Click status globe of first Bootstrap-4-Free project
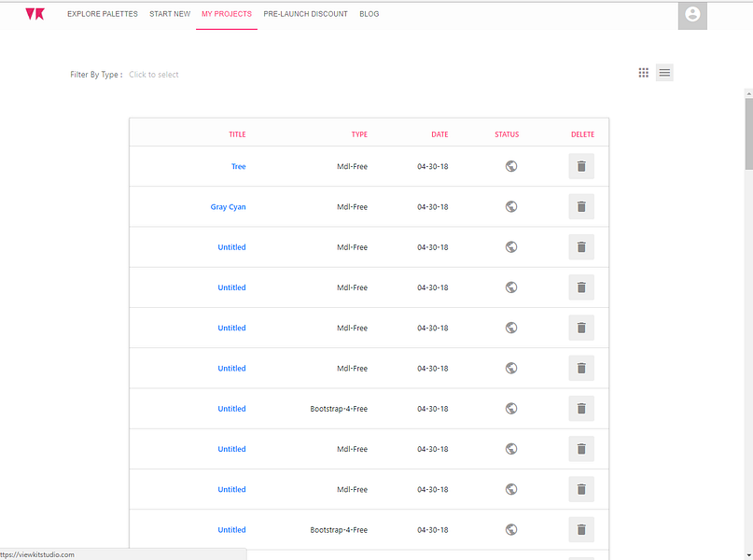This screenshot has width=753, height=560. coord(511,408)
